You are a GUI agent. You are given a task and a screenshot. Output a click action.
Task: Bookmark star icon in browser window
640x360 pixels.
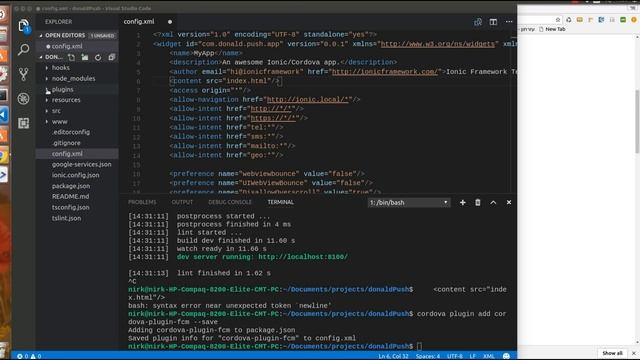click(558, 20)
